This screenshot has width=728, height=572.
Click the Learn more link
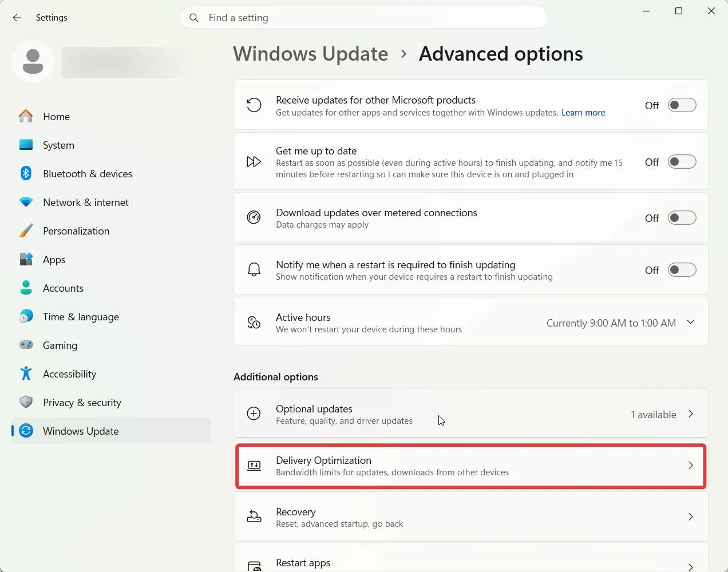583,113
